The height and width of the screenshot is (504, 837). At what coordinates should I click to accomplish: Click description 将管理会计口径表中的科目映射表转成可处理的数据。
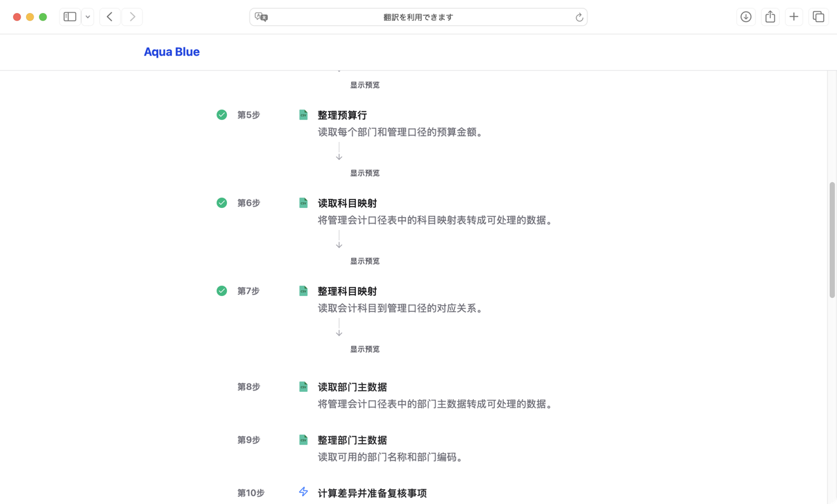pos(437,220)
